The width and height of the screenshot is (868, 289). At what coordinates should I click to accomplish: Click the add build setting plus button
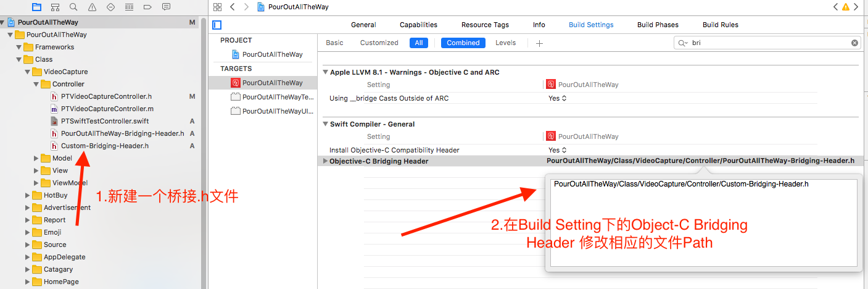pos(539,43)
